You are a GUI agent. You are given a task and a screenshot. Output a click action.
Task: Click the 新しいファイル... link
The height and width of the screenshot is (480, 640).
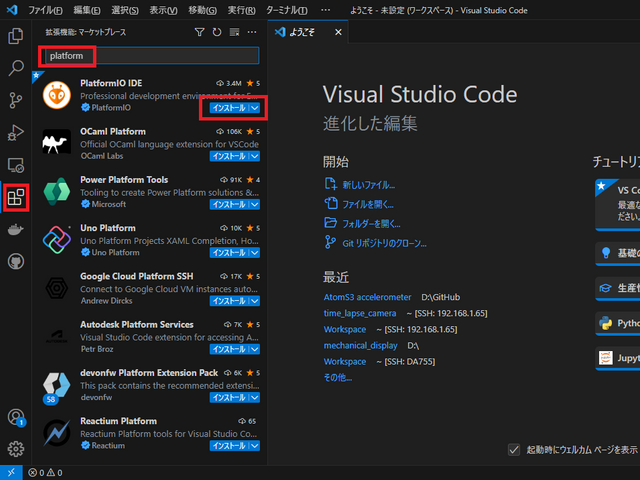[x=369, y=185]
